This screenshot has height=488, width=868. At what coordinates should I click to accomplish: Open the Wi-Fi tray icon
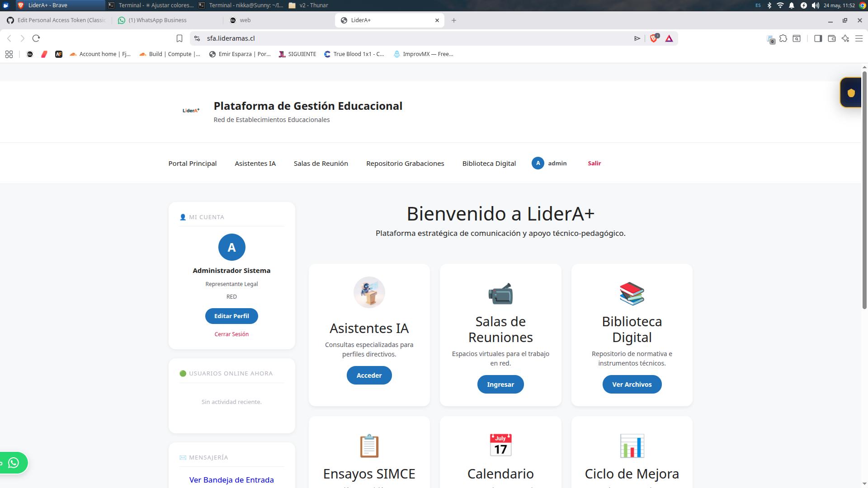pyautogui.click(x=780, y=5)
